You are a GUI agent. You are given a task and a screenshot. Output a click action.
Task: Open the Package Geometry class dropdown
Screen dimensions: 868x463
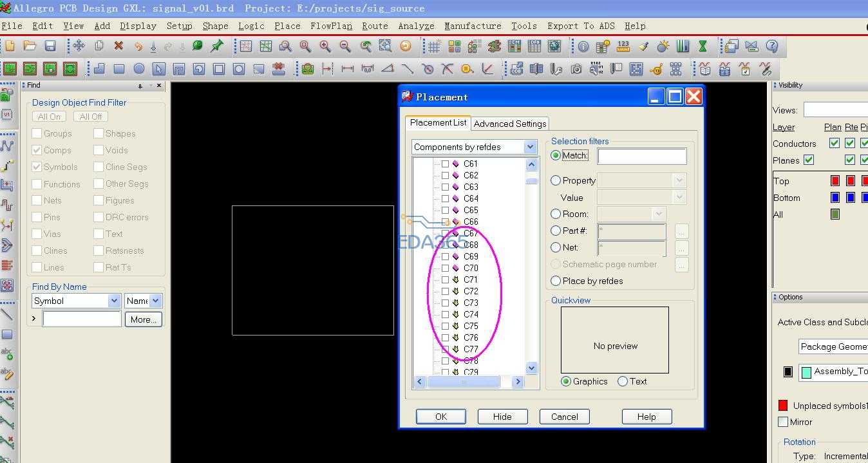[833, 346]
